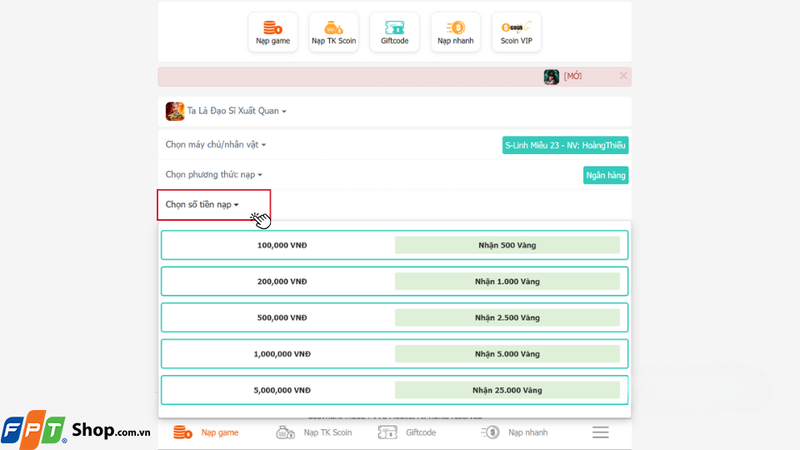
Task: Open the [MỚI] notification link
Action: tap(572, 76)
